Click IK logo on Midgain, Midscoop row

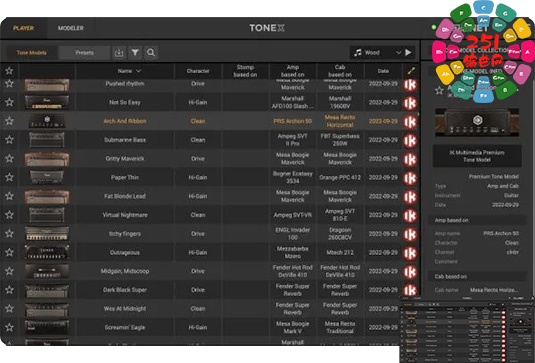coord(410,272)
